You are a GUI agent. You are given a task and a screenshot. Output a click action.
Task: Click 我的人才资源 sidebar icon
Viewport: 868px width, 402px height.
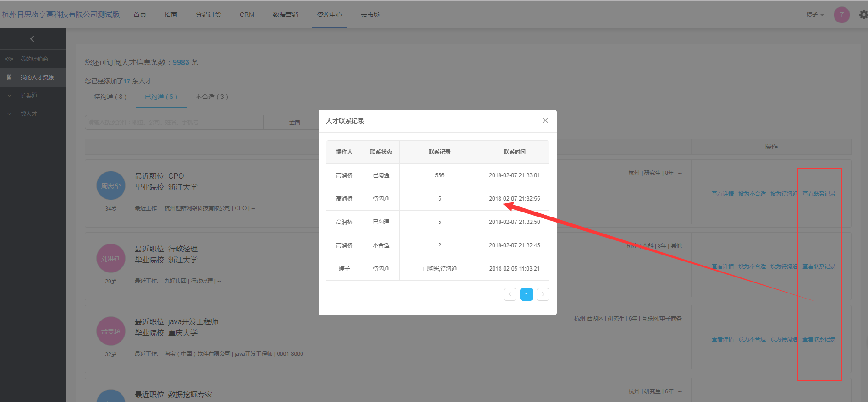(x=9, y=77)
